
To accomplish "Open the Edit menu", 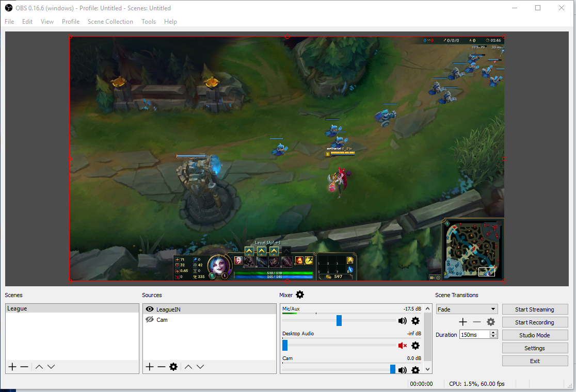I will 27,22.
